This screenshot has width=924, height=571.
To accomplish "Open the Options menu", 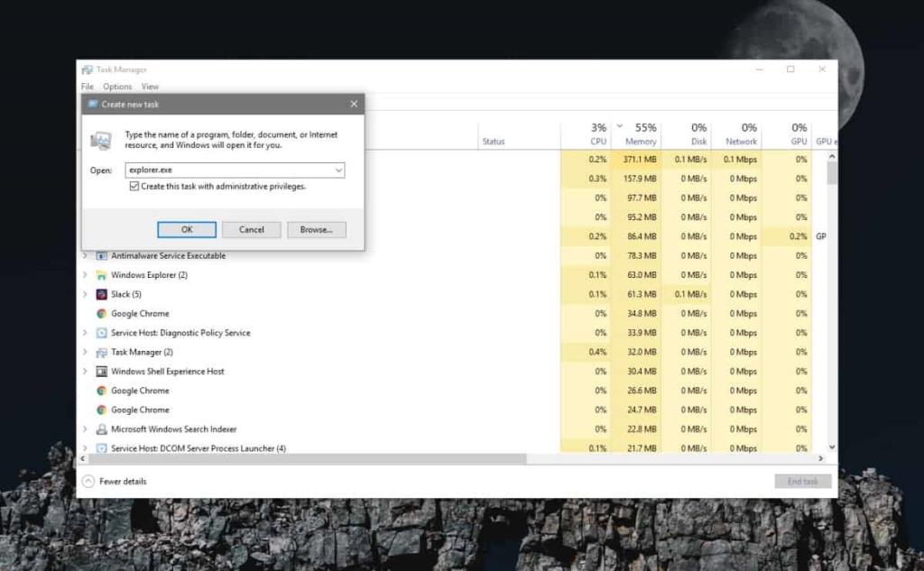I will coord(116,86).
